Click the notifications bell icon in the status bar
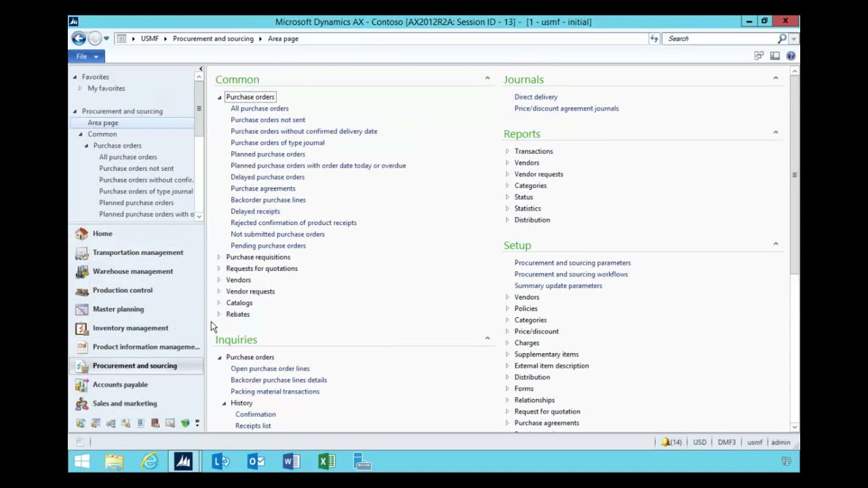The width and height of the screenshot is (868, 488). (666, 443)
